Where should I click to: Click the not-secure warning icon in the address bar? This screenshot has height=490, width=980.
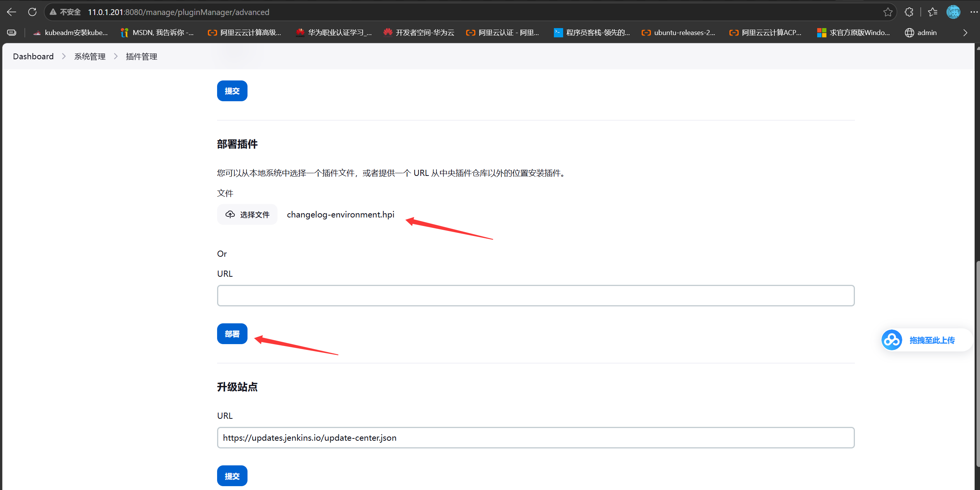click(x=54, y=12)
